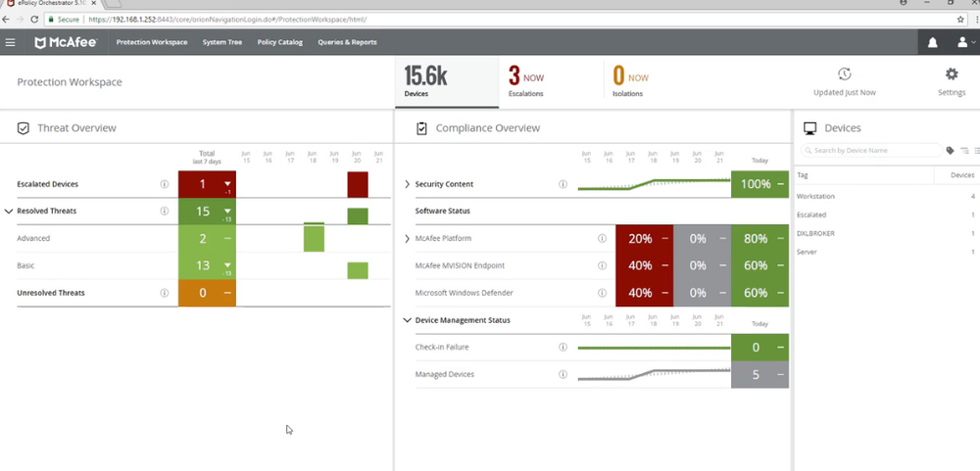The width and height of the screenshot is (980, 471).
Task: Expand the McAfee Platform row
Action: 407,239
